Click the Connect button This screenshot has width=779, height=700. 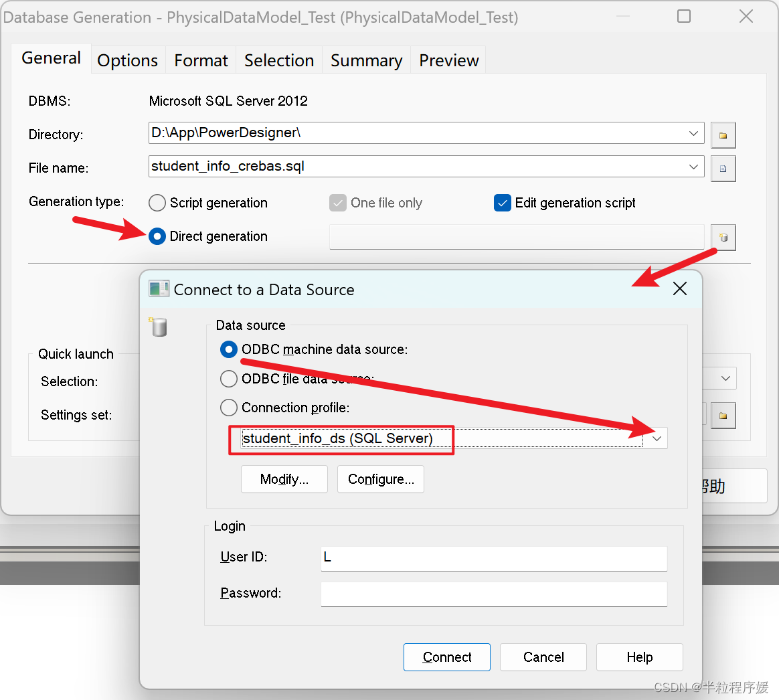pyautogui.click(x=446, y=657)
